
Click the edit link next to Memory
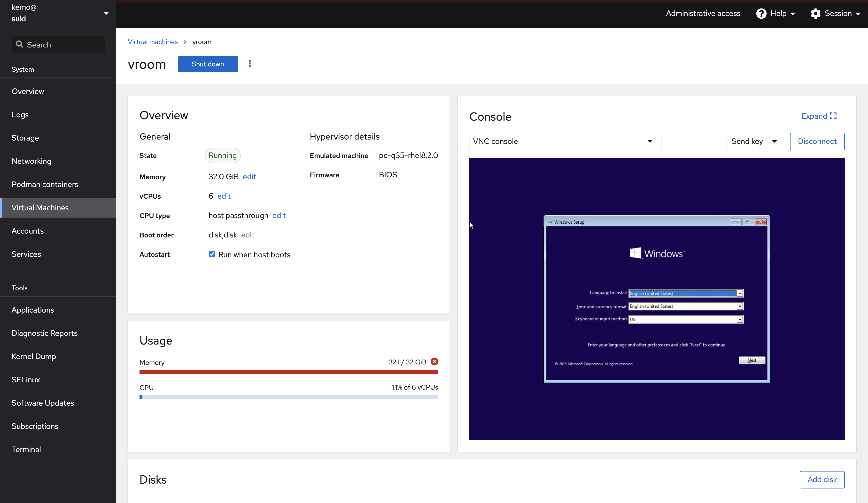(x=249, y=177)
